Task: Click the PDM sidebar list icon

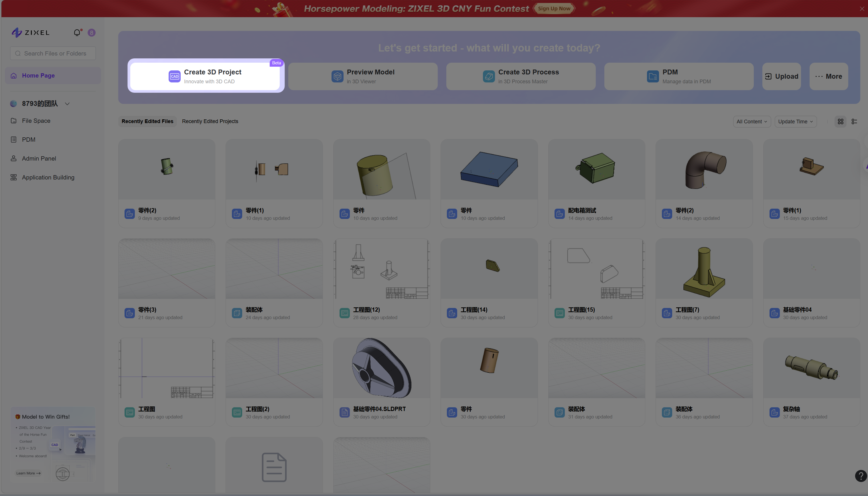Action: (14, 140)
